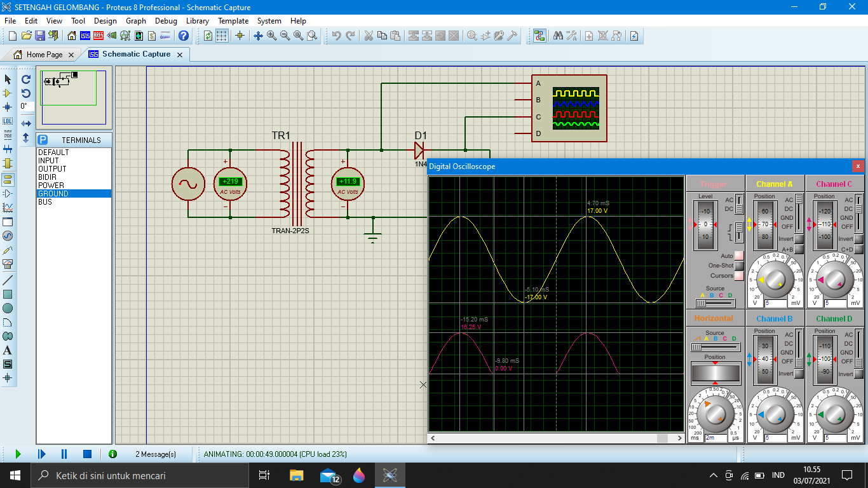Select the Device Pins Mode tool
This screenshot has width=868, height=488.
click(x=8, y=193)
